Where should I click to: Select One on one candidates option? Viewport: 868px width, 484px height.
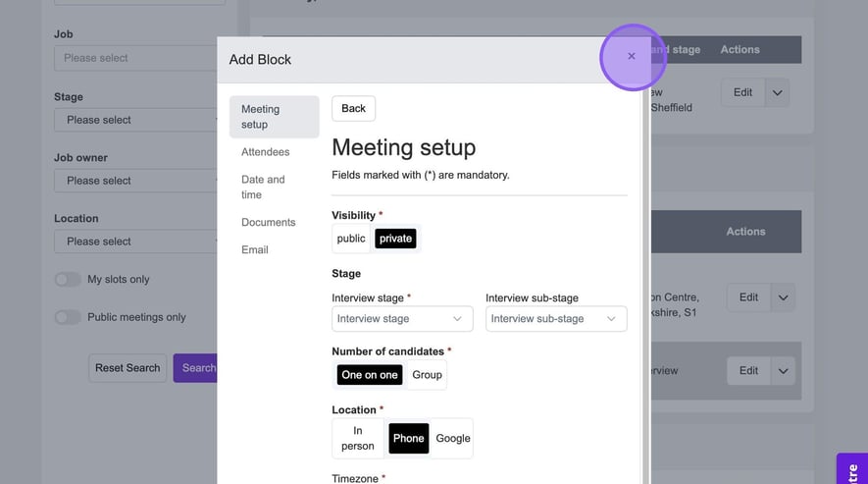369,375
